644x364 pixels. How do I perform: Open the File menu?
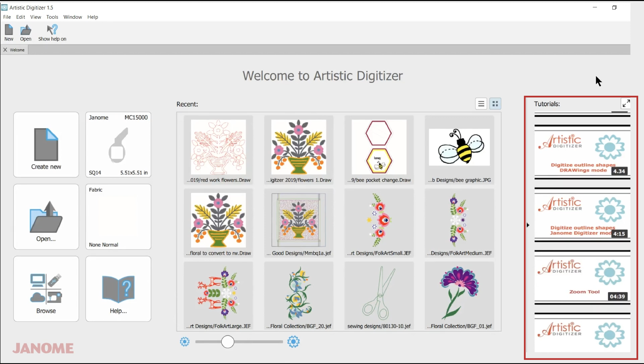pyautogui.click(x=7, y=17)
